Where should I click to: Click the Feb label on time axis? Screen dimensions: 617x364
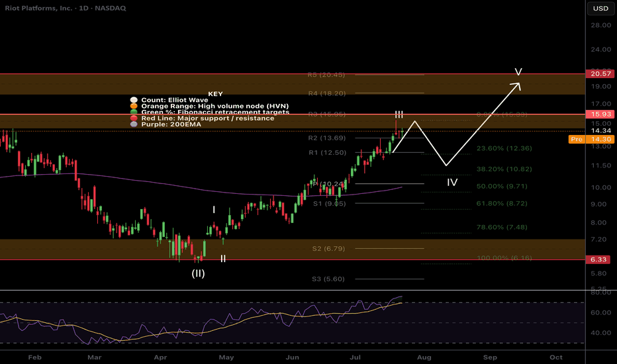pyautogui.click(x=34, y=357)
